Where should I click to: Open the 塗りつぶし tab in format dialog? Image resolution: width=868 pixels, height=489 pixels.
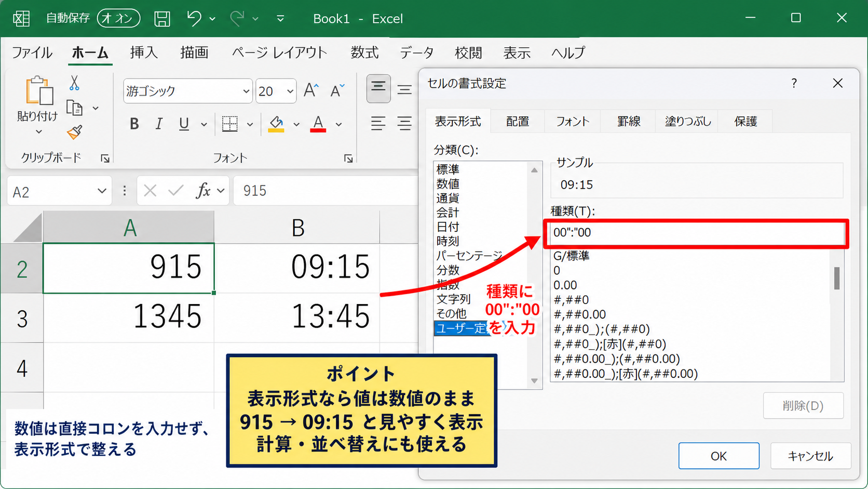point(688,122)
